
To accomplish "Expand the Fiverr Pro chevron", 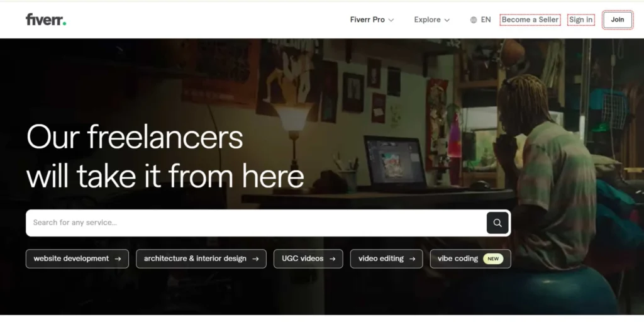I will coord(391,19).
